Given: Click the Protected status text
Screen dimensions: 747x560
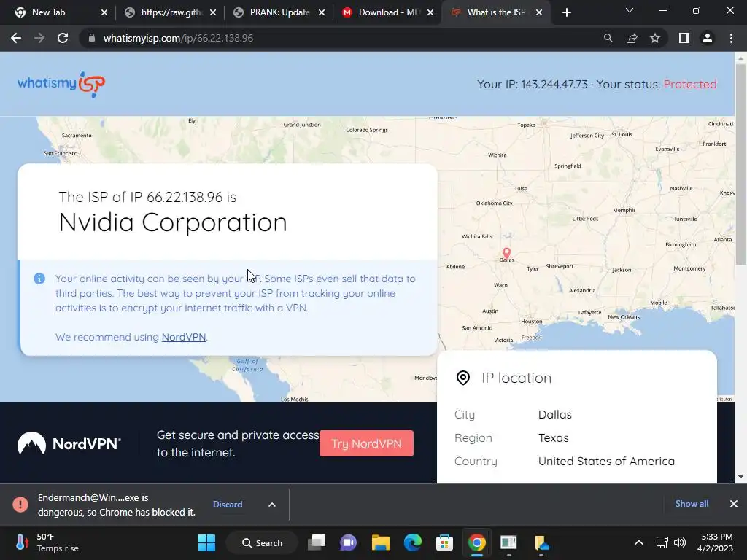Looking at the screenshot, I should (690, 85).
